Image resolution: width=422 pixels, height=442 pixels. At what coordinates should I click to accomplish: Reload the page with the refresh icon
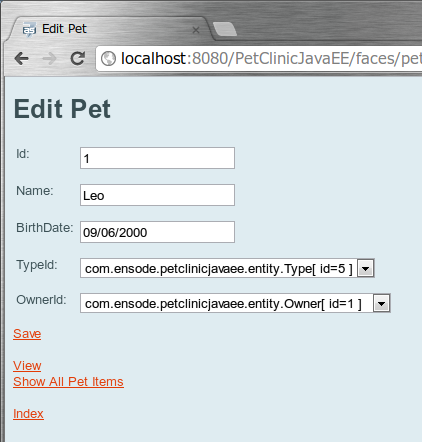(78, 58)
